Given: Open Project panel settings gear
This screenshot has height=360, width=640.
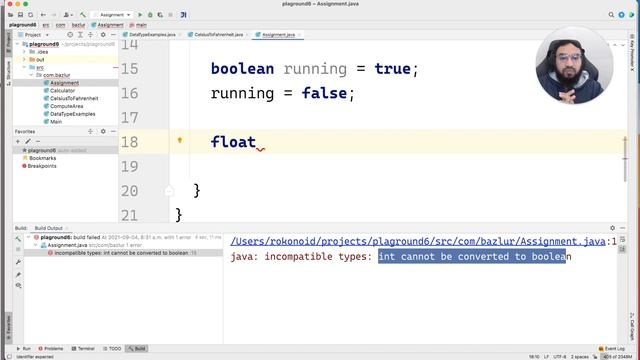Looking at the screenshot, I should 103,35.
